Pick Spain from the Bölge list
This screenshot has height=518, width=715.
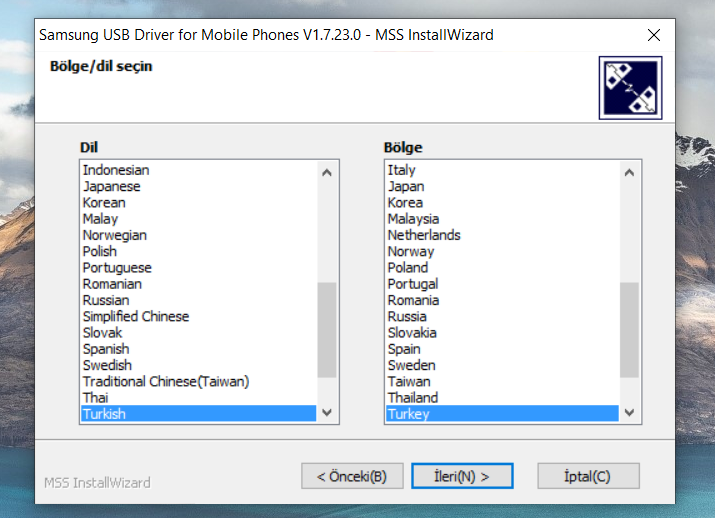coord(503,349)
